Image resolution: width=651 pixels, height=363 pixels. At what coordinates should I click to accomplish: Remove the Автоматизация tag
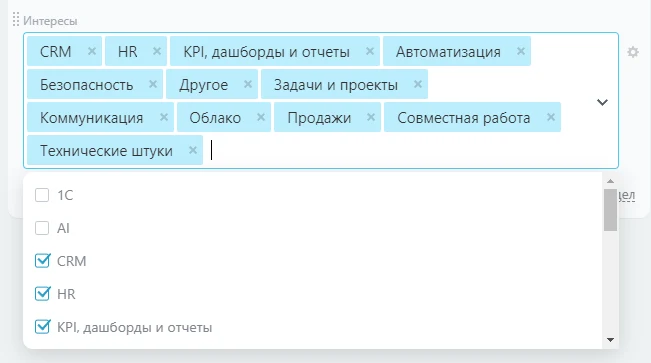coord(521,51)
